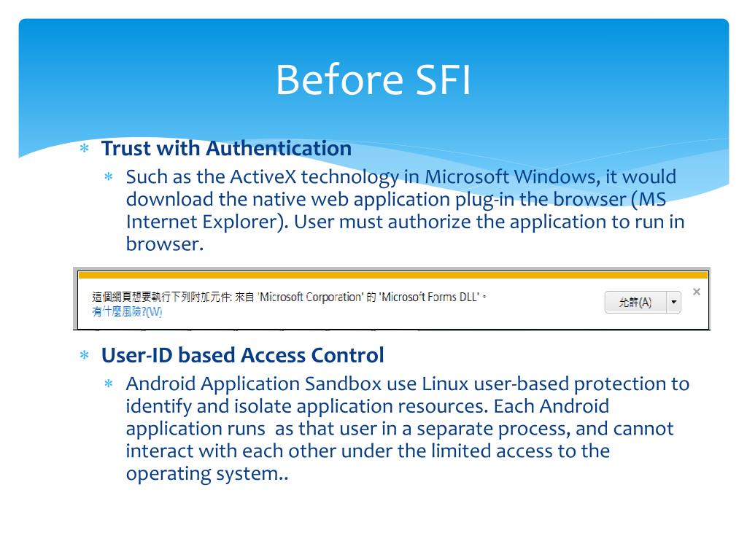747x560 pixels.
Task: Click the 允許(A) allow button
Action: (x=635, y=302)
